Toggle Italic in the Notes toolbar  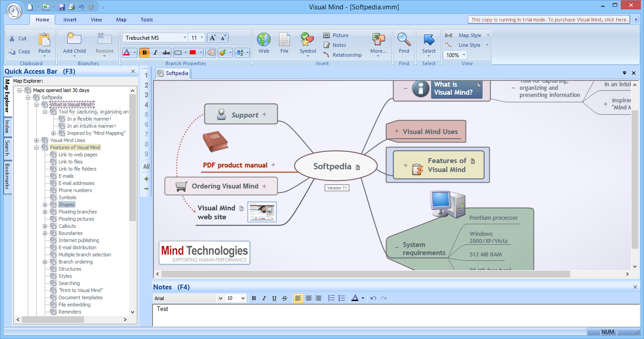pyautogui.click(x=264, y=298)
